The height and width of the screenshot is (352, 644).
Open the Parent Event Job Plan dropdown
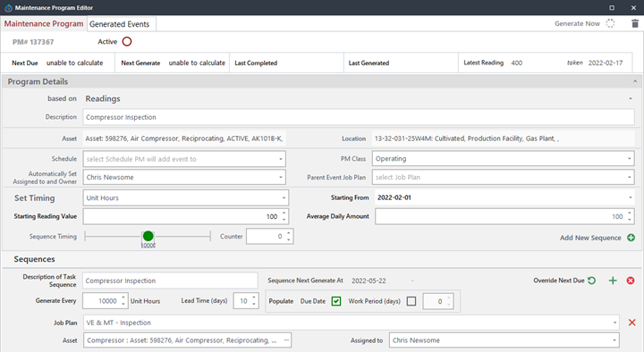click(629, 177)
